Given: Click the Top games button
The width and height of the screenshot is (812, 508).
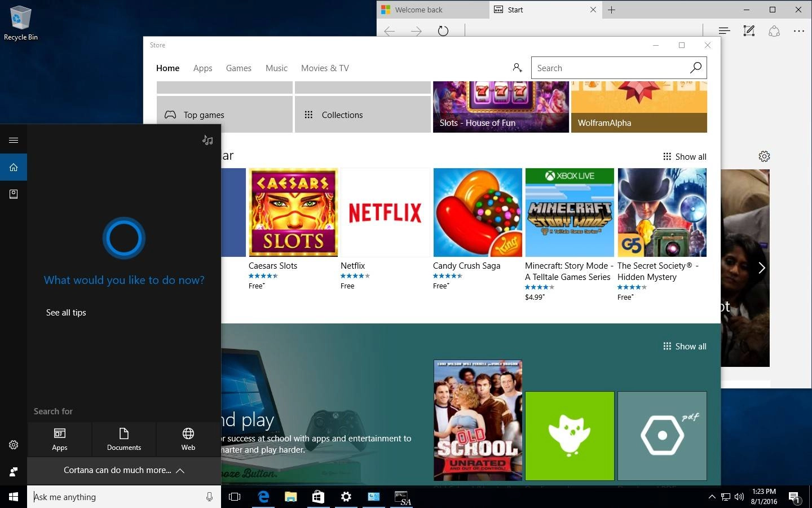Looking at the screenshot, I should (224, 115).
